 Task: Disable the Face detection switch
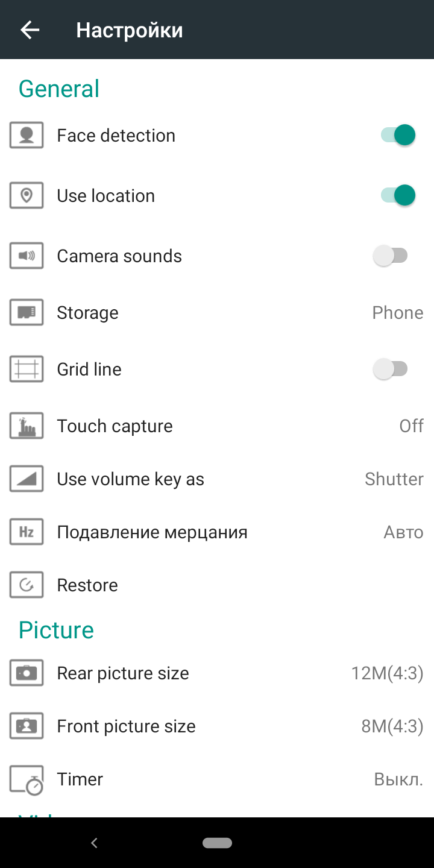pyautogui.click(x=398, y=135)
